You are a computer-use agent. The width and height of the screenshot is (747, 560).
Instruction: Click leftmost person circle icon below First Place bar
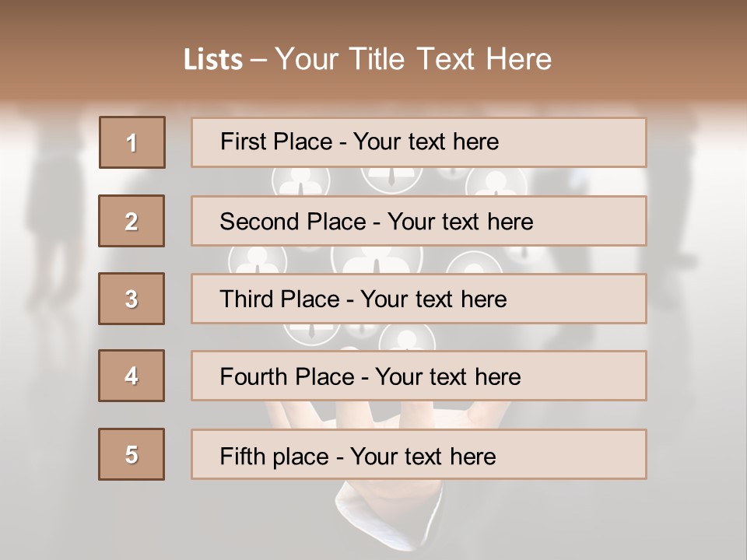(x=301, y=182)
